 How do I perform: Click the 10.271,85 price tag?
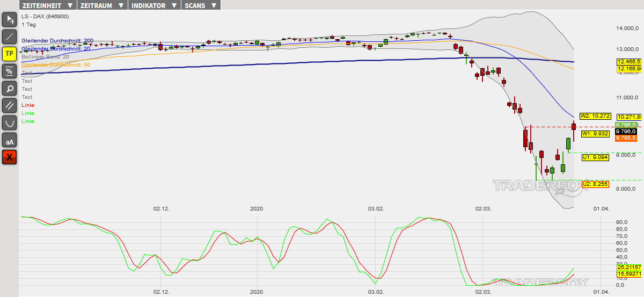[630, 117]
